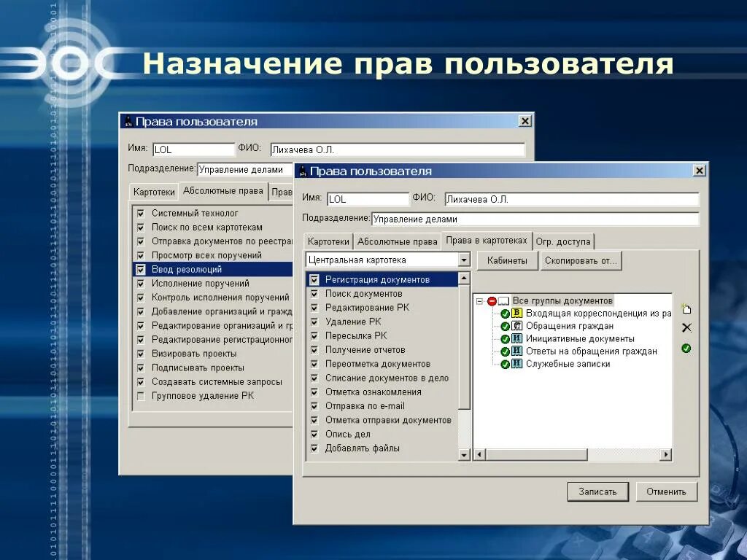Select Опись дел row
747x560 pixels.
(x=382, y=435)
